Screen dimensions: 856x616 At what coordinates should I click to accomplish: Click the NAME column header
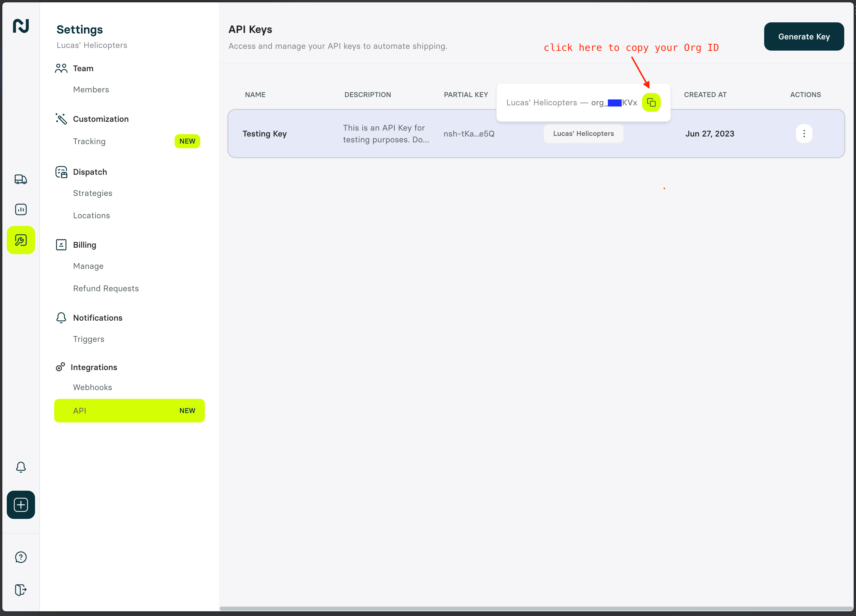[255, 95]
